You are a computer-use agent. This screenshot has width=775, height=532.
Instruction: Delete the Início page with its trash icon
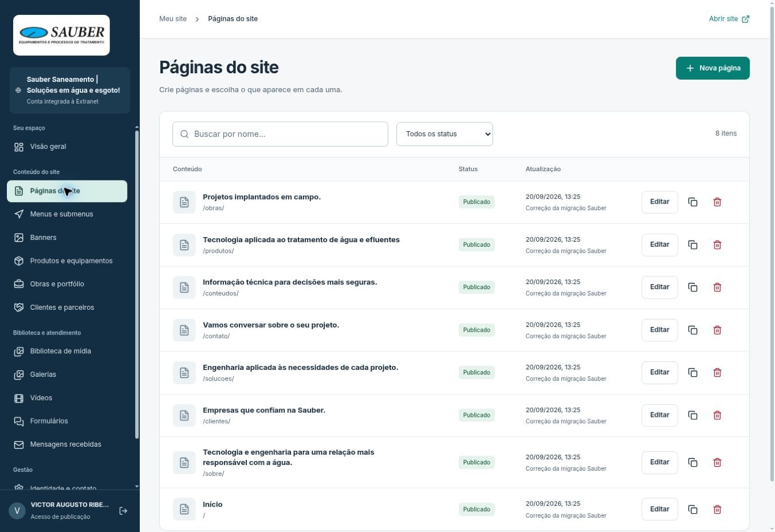[717, 510]
